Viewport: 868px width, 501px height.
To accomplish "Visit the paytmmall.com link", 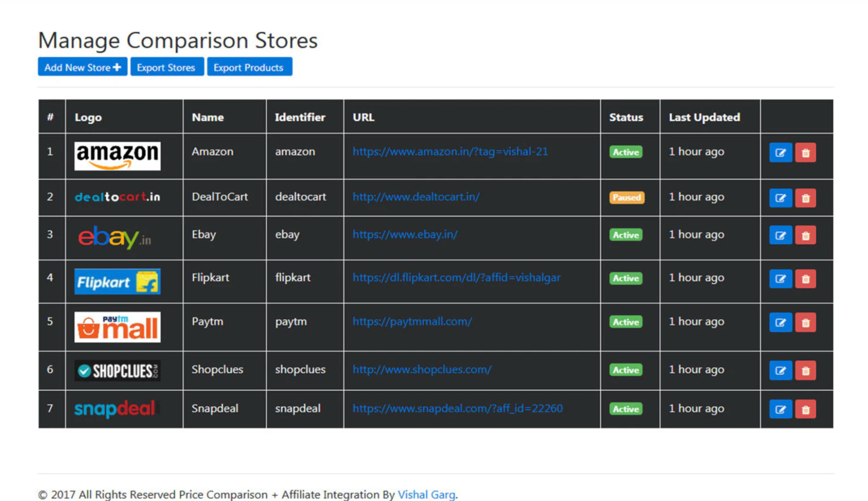I will (x=412, y=322).
